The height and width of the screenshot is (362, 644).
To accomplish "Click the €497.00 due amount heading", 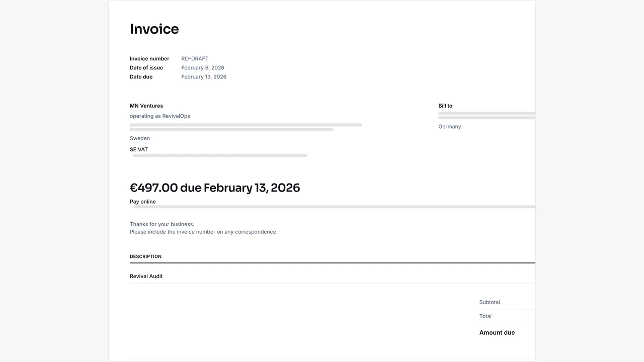I will click(x=215, y=188).
